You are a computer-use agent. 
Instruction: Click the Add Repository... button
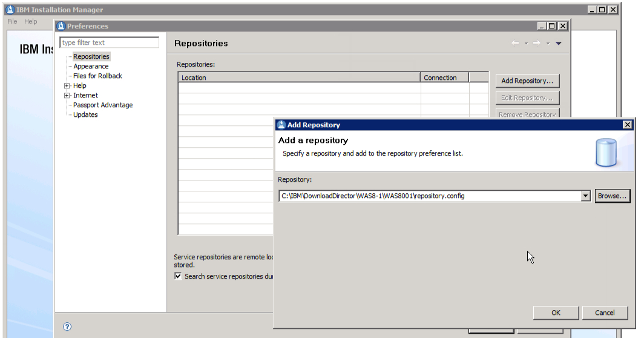[527, 81]
